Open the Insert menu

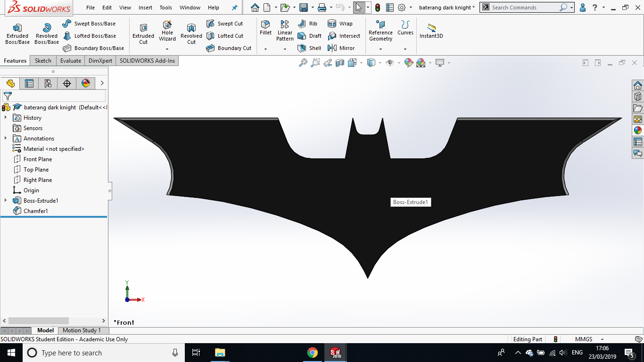[145, 8]
